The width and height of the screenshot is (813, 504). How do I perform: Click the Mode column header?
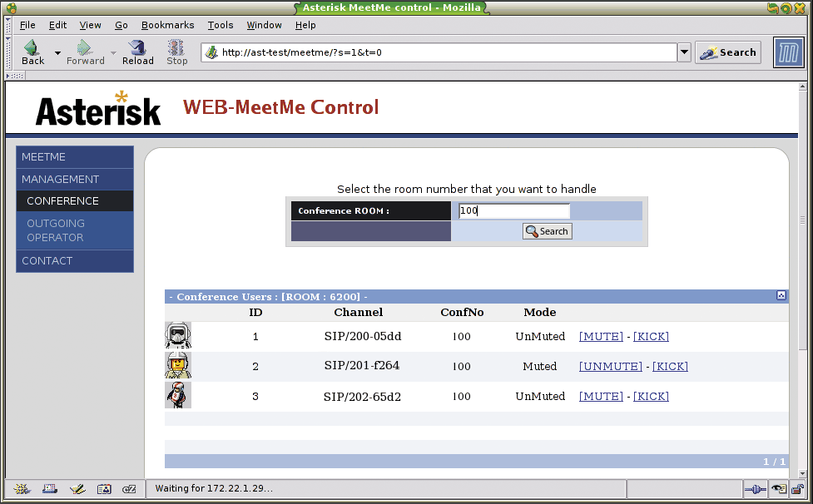(540, 312)
